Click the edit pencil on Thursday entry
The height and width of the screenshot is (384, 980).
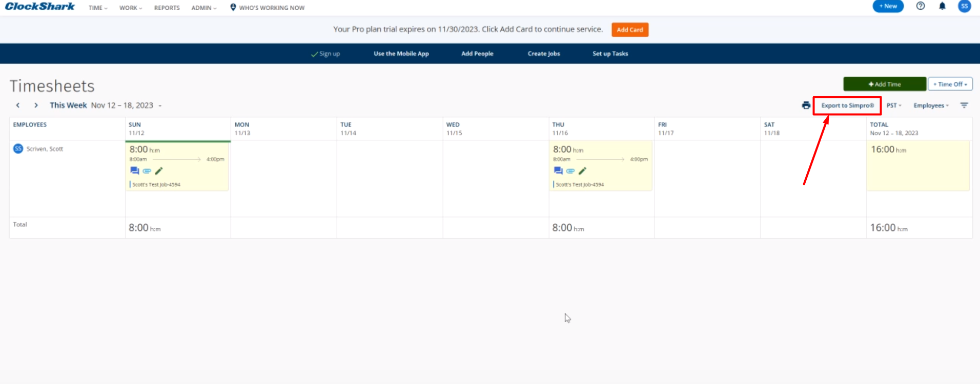pos(582,171)
